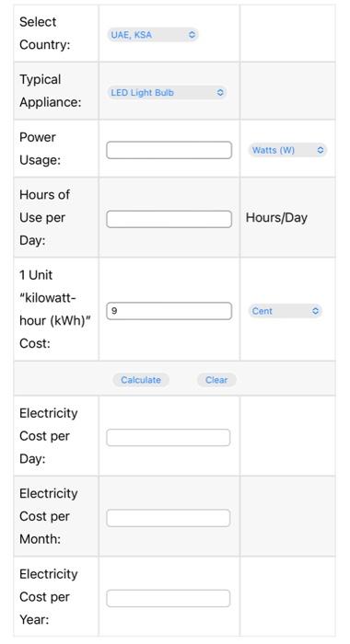Screen dimensions: 350x644
Task: Select the Electricity Cost per Day output field
Action: click(169, 437)
